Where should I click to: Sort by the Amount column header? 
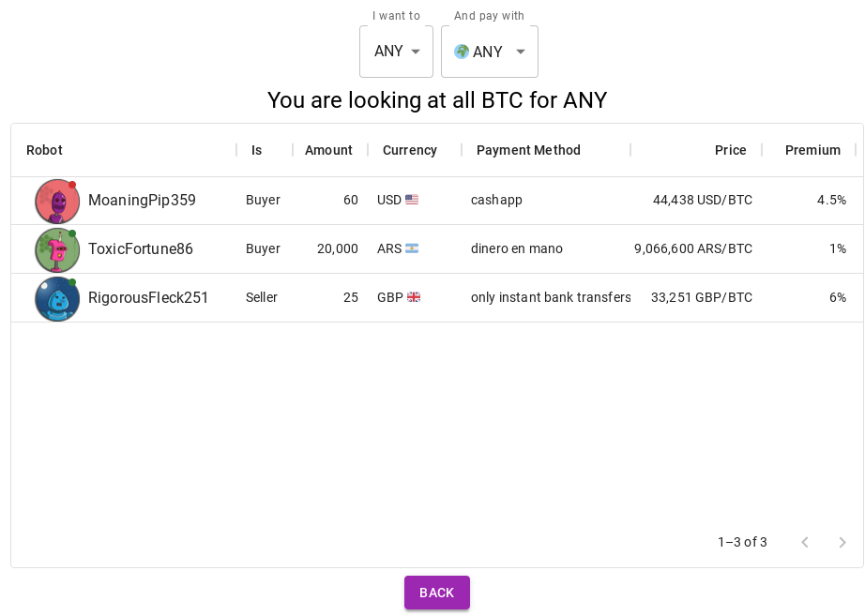328,150
